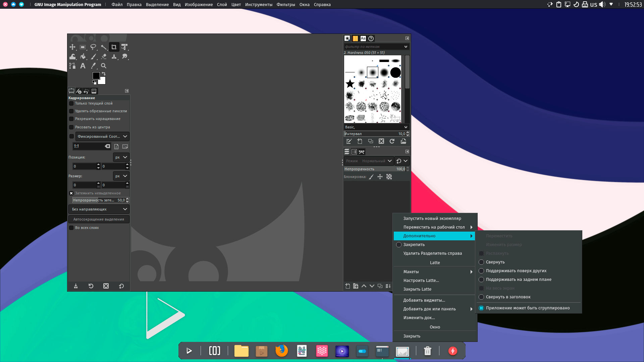Click the foreground color black swatch

tap(96, 76)
